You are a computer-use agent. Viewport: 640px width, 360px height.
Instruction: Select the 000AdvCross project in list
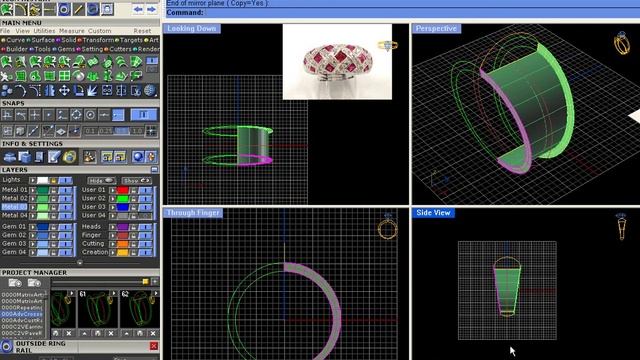[x=22, y=314]
